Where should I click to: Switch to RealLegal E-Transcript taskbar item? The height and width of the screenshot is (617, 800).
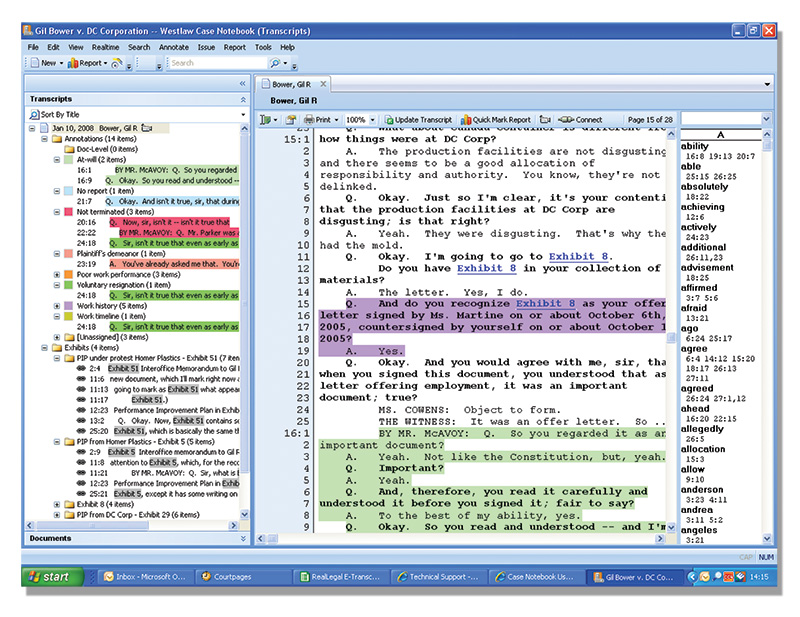340,577
